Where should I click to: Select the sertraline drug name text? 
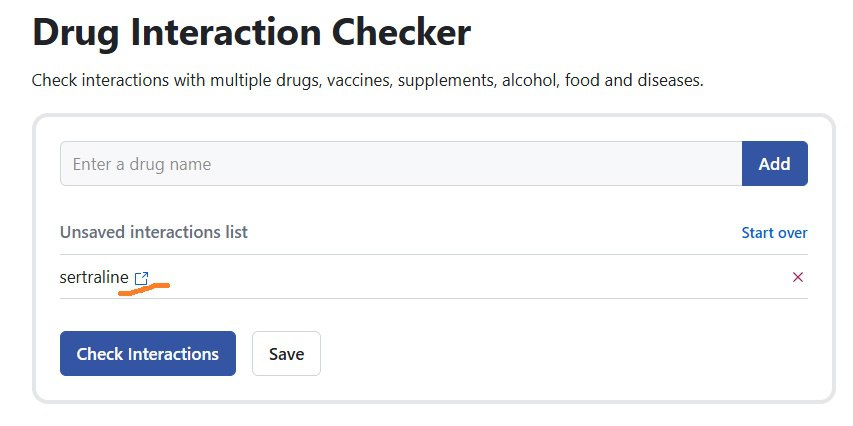tap(94, 277)
